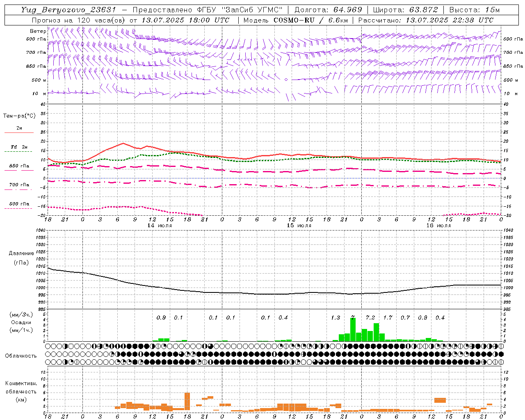This screenshot has height=420, width=525.
Task: Click the 7.2 precipitation total
Action: 370,318
